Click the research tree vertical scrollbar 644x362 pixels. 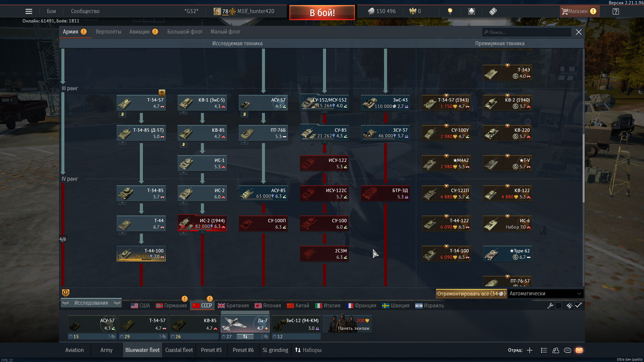click(583, 168)
